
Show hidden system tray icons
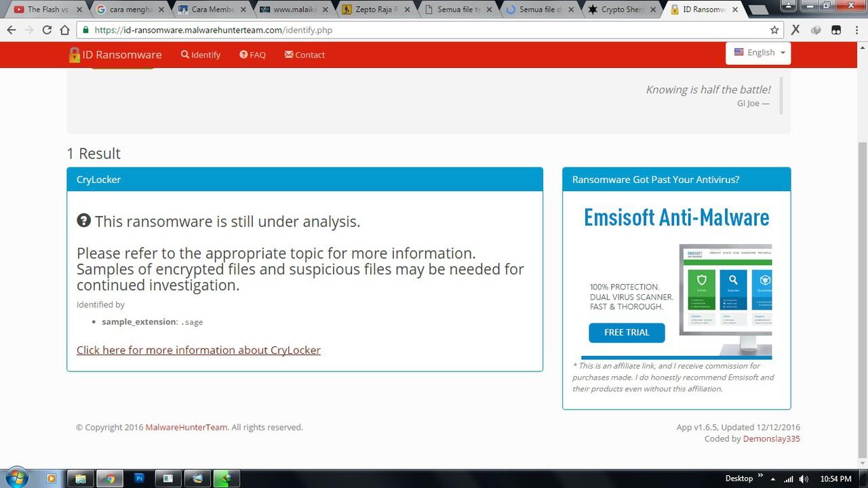773,479
